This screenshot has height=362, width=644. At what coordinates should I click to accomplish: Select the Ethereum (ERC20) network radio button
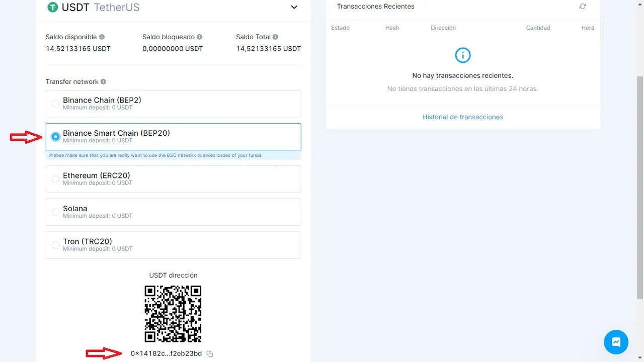(55, 179)
